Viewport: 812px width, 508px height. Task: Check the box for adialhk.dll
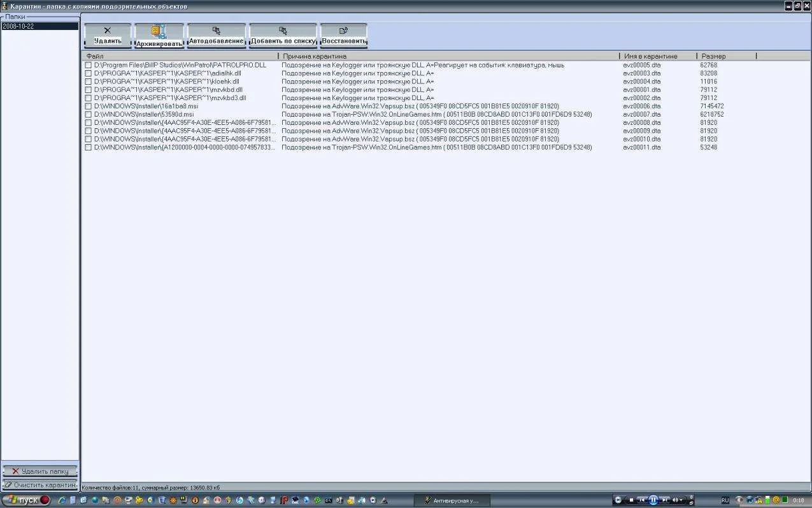(x=89, y=73)
